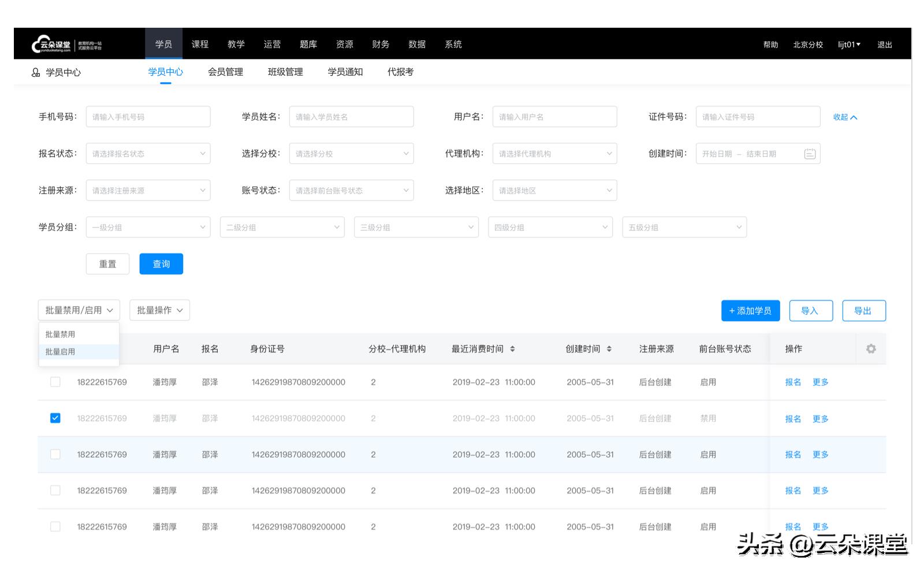Open 账号状态 dropdown

pos(352,191)
